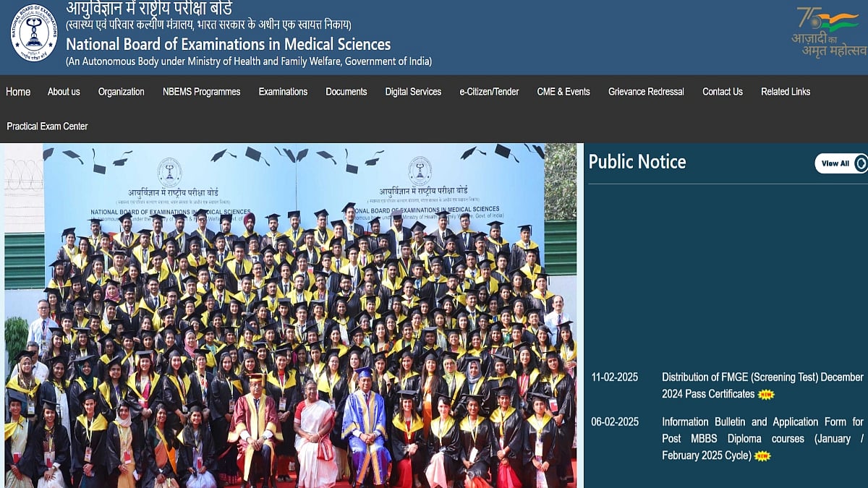Image resolution: width=868 pixels, height=488 pixels.
Task: Click the Azadi Ka Amrit Mahotsav logo
Action: [829, 32]
